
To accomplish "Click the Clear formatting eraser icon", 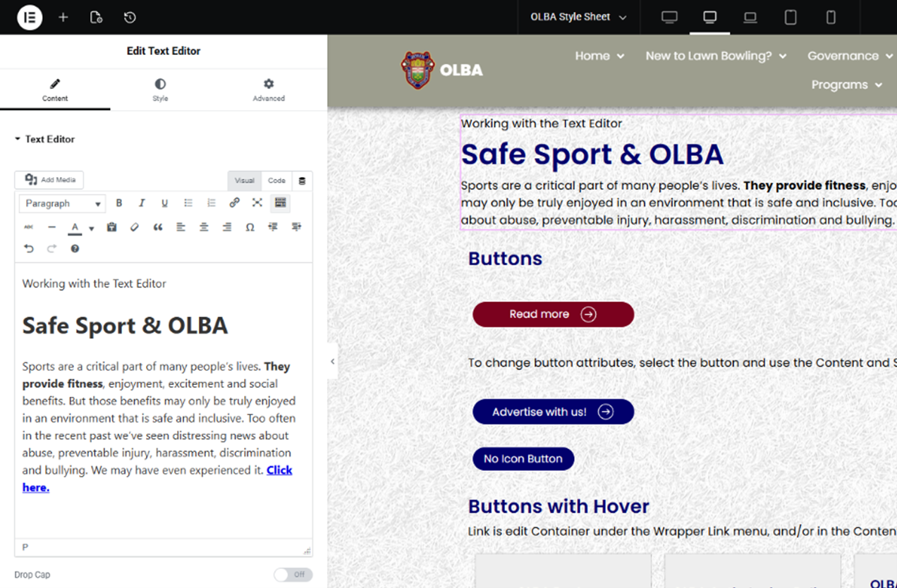I will tap(135, 227).
